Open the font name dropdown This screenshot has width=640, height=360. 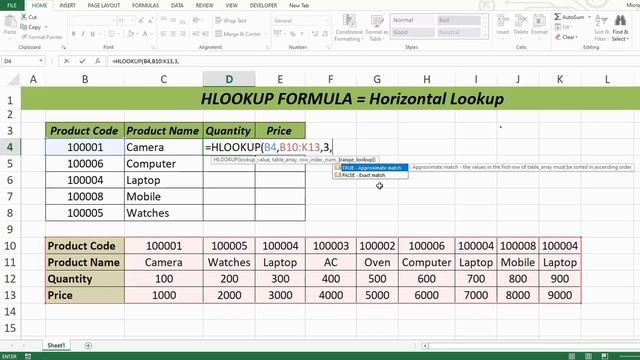113,20
